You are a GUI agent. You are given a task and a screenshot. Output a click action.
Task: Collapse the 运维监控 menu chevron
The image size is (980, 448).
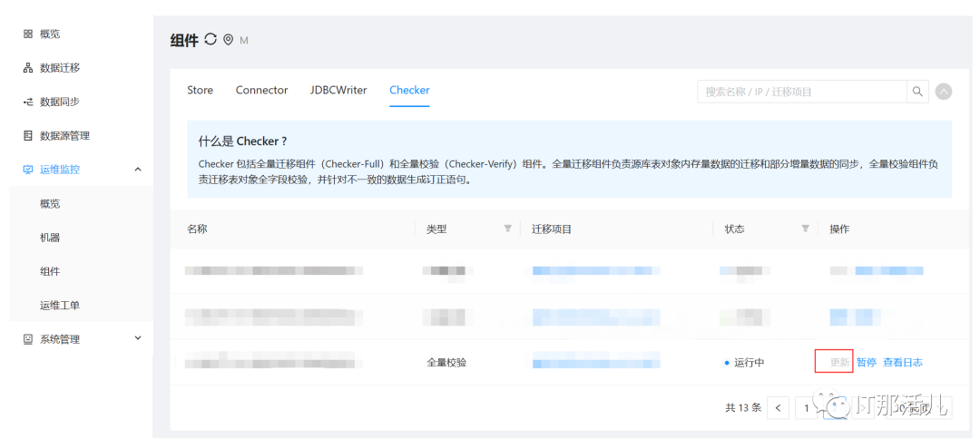coord(138,169)
